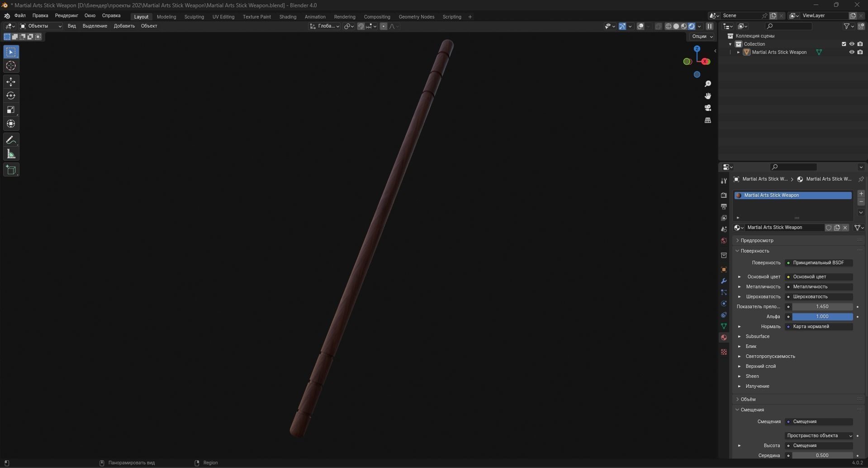Add a material slot with plus button
Screen dimensions: 868x468
pos(861,194)
